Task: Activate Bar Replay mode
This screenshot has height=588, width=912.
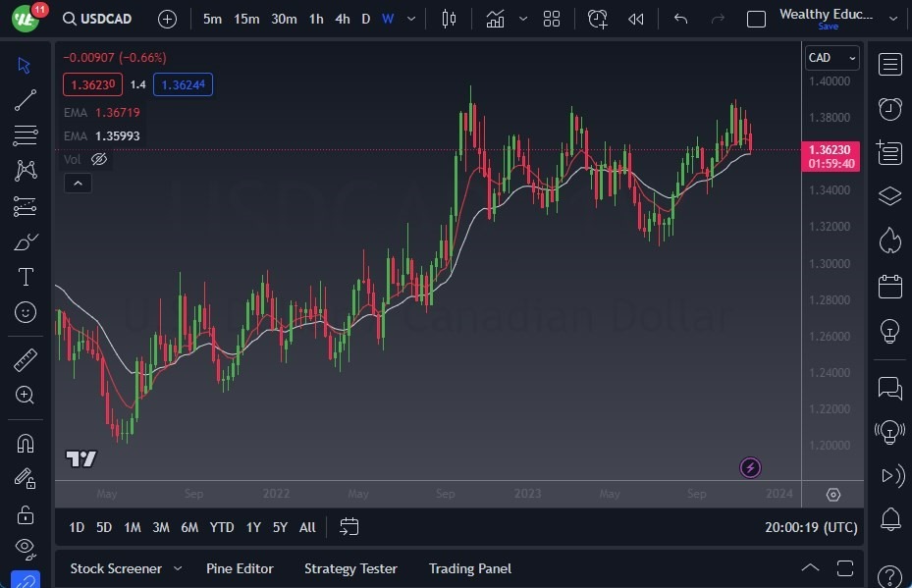Action: [635, 19]
